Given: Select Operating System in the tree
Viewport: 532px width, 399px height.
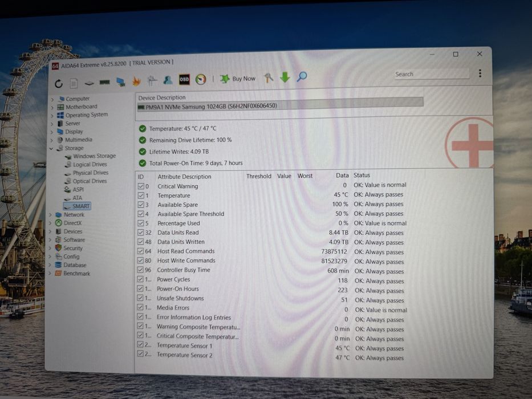Looking at the screenshot, I should 87,115.
